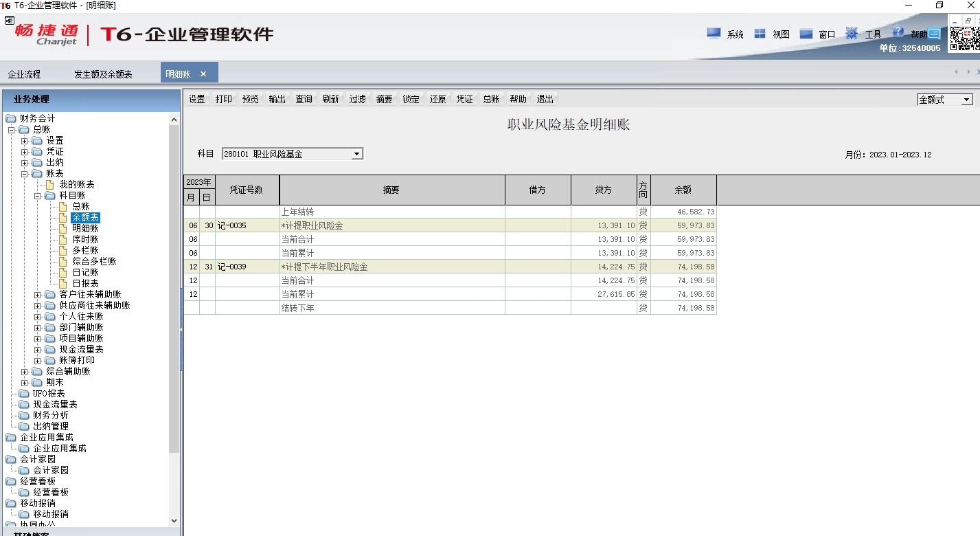Open the 科目 account dropdown
This screenshot has width=980, height=536.
pyautogui.click(x=356, y=155)
